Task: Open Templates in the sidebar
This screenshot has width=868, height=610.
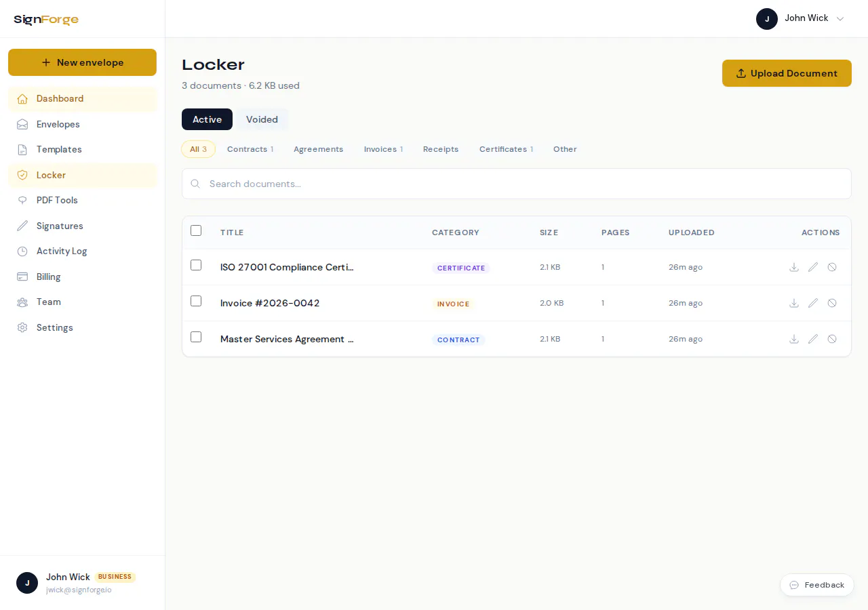Action: pos(82,150)
